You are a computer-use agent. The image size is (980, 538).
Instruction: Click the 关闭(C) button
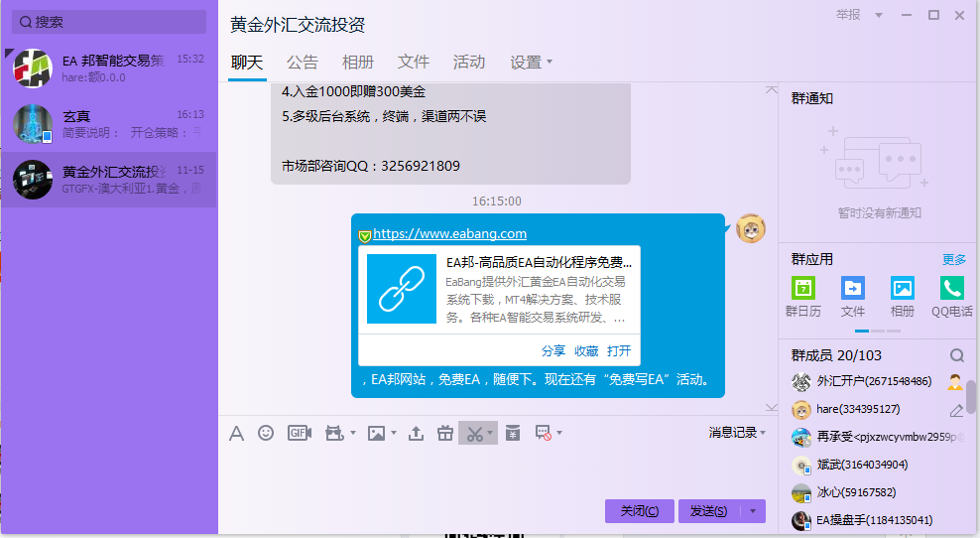[x=640, y=511]
